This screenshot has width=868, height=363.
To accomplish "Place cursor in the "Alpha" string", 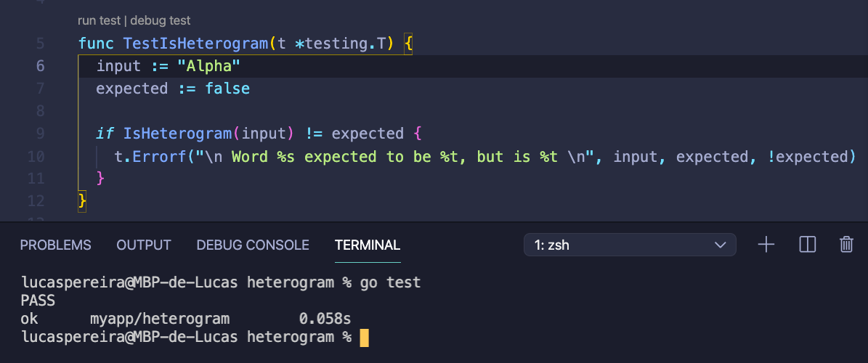I will tap(208, 66).
